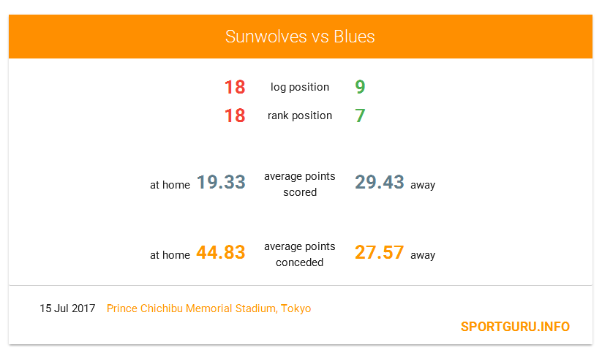The image size is (602, 364).
Task: Select the Sunwolves rank position value 18
Action: [235, 115]
